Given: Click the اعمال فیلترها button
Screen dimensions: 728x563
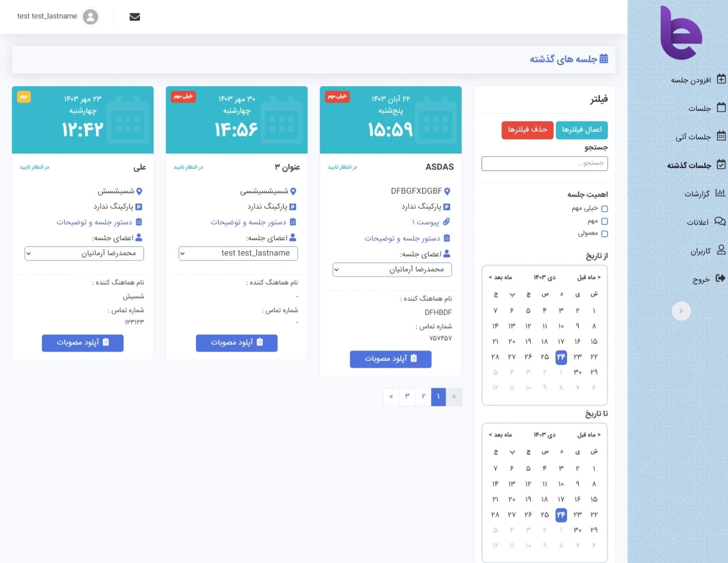Looking at the screenshot, I should click(x=582, y=130).
